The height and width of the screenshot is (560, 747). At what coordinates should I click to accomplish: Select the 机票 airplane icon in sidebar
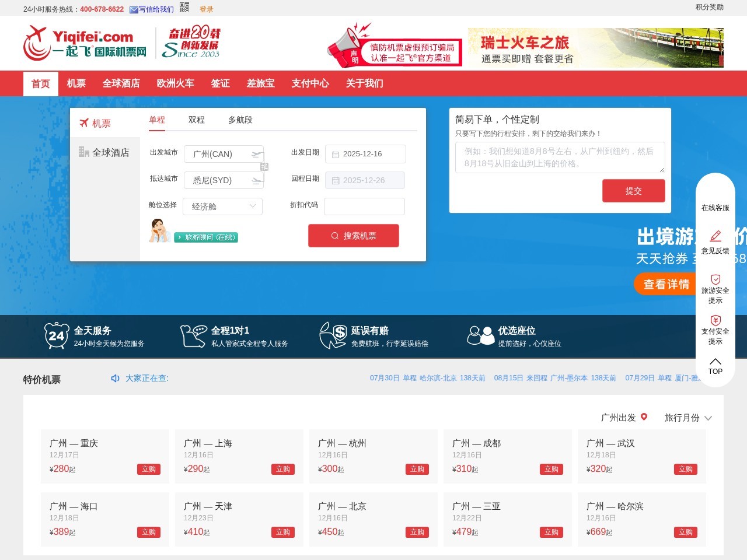point(83,123)
